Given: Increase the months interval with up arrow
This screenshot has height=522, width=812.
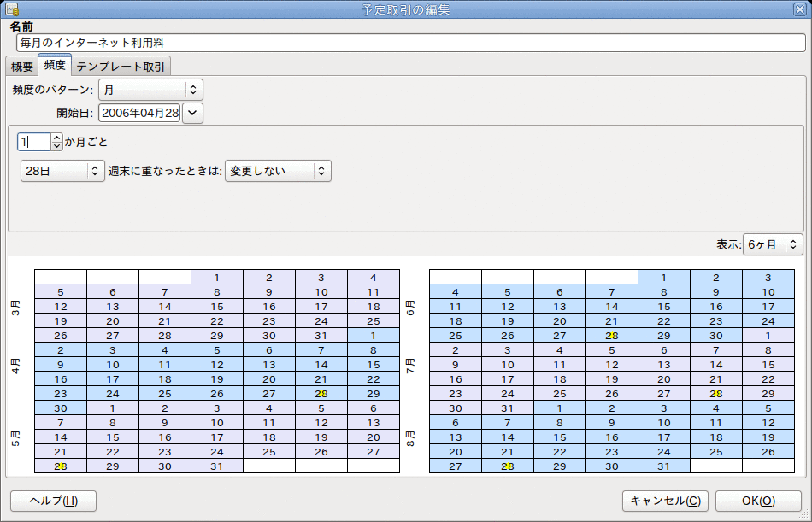Looking at the screenshot, I should (57, 138).
